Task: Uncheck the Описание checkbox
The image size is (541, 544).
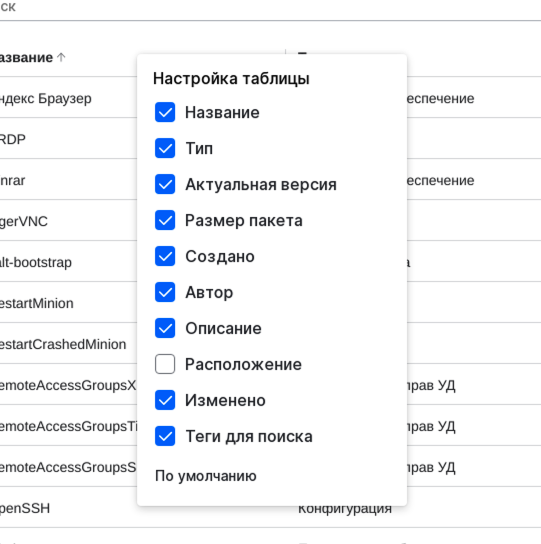Action: pyautogui.click(x=165, y=328)
